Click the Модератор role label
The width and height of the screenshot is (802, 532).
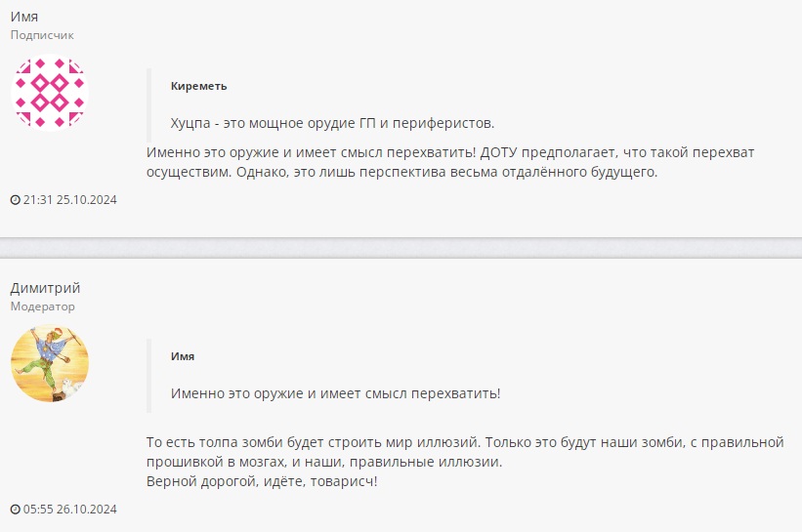click(x=42, y=307)
